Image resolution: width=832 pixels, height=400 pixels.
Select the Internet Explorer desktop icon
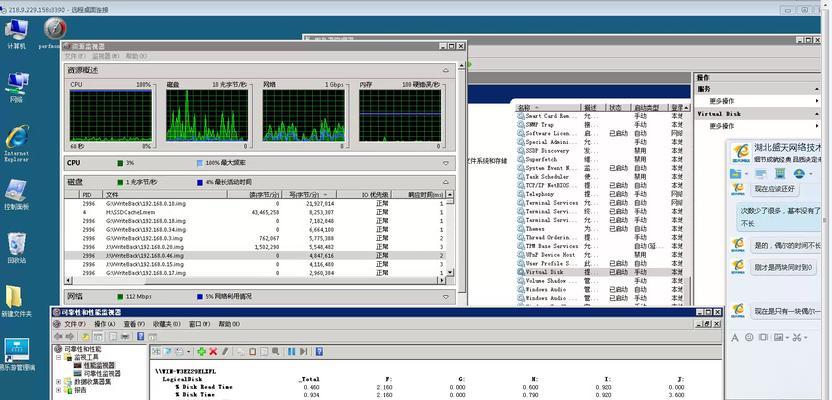16,143
